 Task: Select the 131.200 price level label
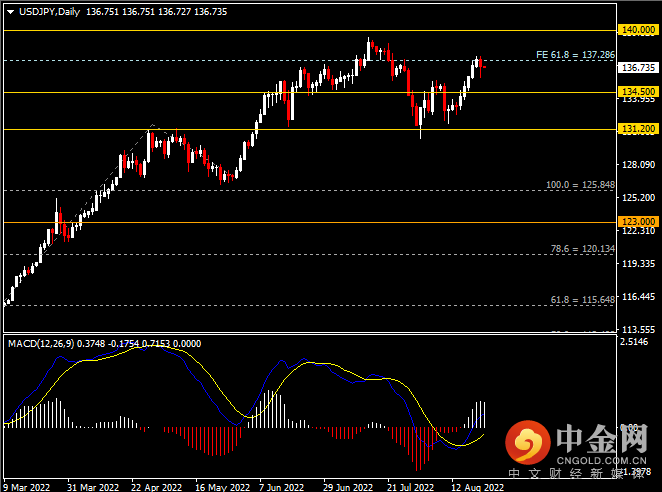(x=637, y=129)
